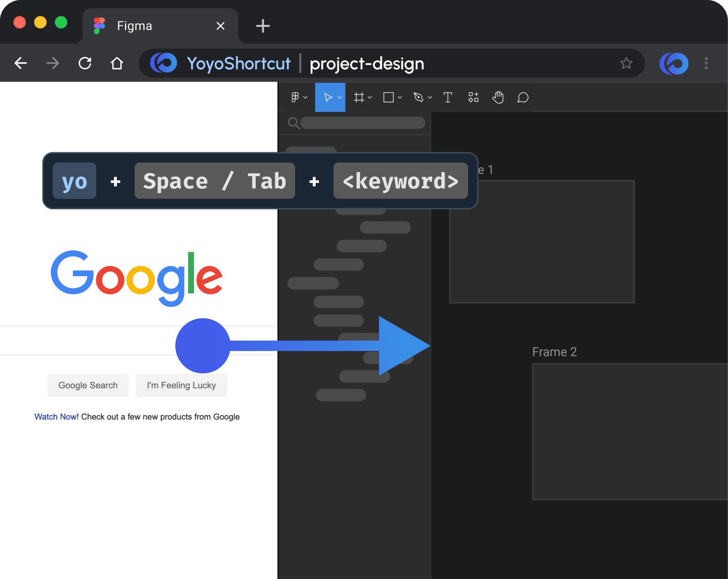Screen dimensions: 728x579
Task: Click the layers panel search field
Action: (x=363, y=123)
